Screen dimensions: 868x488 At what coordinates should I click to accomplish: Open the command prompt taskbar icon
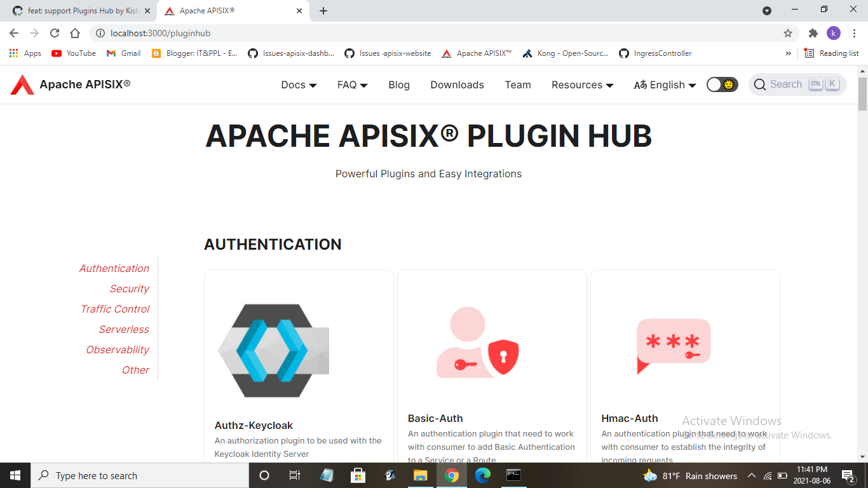tap(513, 475)
